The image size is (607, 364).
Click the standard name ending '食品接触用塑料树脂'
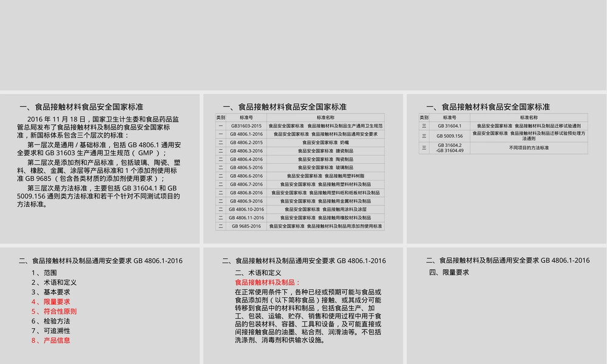click(x=325, y=176)
